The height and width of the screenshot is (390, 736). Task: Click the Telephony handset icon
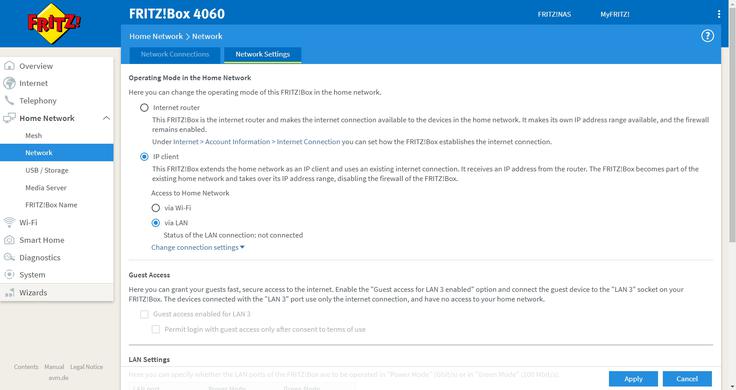pyautogui.click(x=9, y=100)
